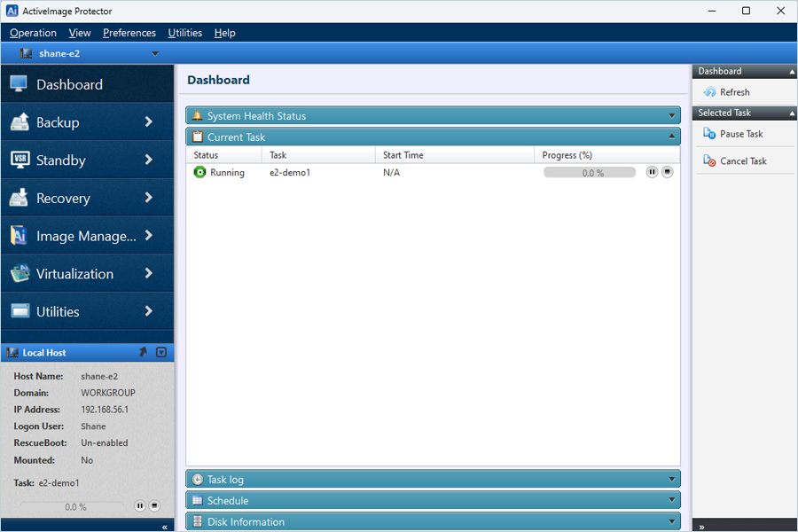
Task: Collapse the Dashboard group in the right pane
Action: click(x=792, y=72)
